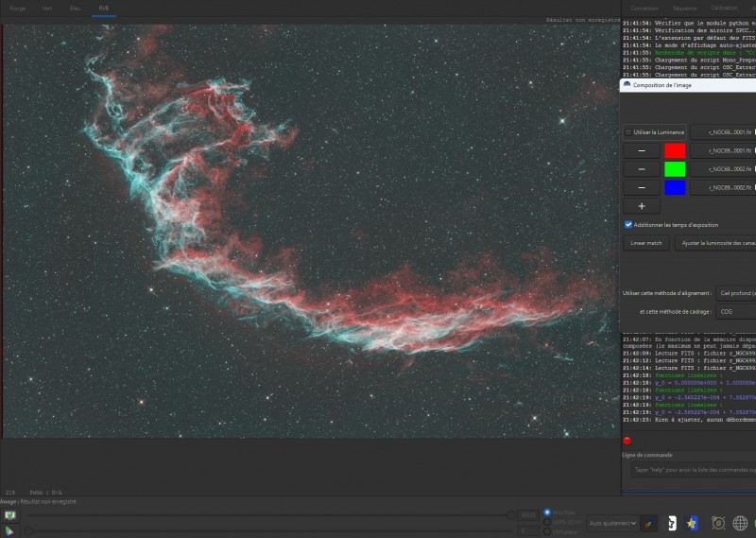
Task: Remove the green layer with its minus button
Action: tap(642, 169)
